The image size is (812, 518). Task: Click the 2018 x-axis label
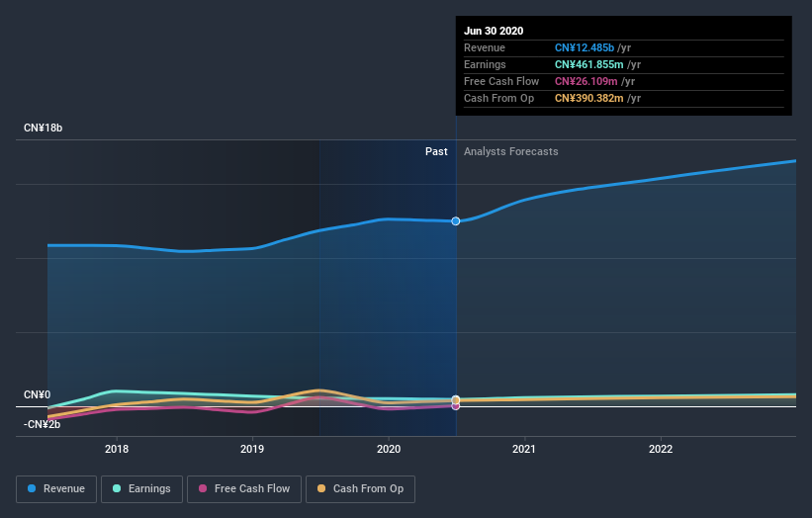pyautogui.click(x=117, y=449)
